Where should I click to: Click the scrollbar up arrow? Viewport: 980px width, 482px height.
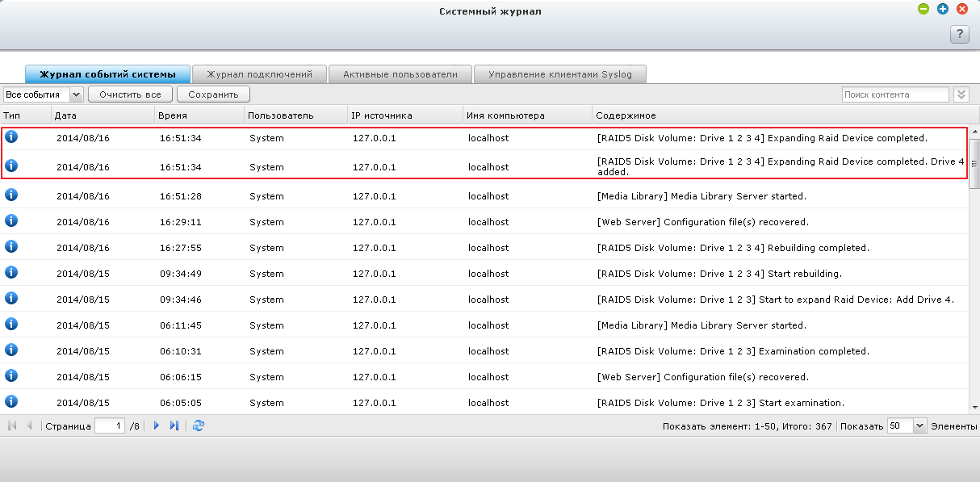[974, 131]
